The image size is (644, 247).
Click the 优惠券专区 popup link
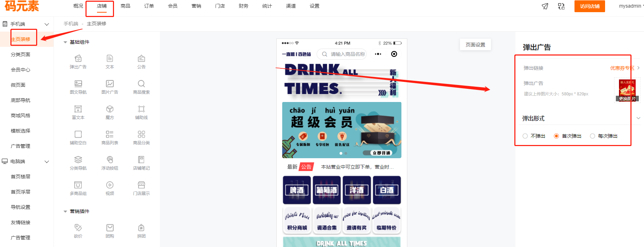pos(622,68)
